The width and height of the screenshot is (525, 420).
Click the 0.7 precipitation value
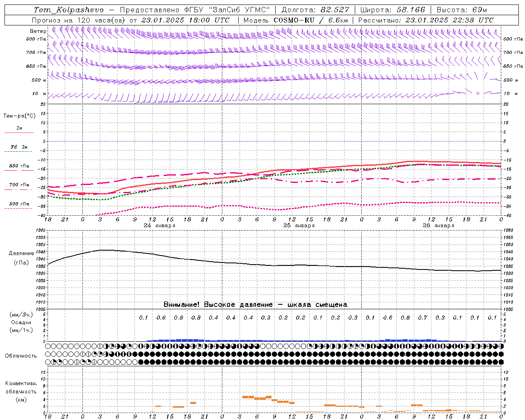pos(422,317)
